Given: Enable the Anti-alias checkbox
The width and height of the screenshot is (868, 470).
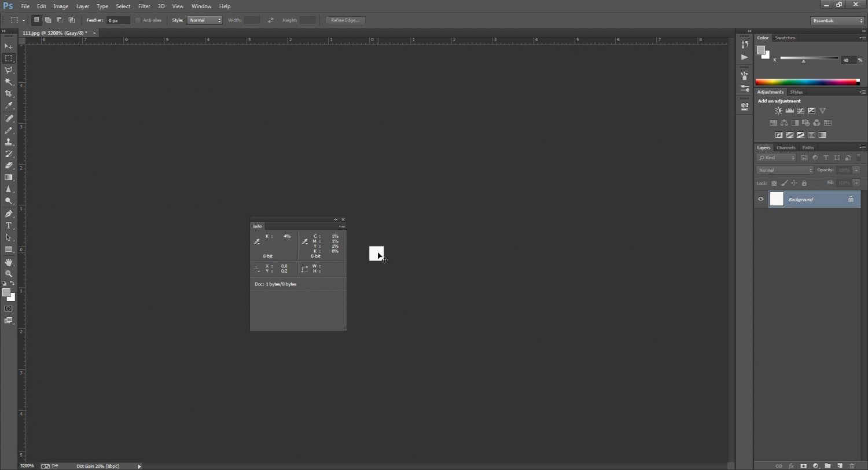Looking at the screenshot, I should [x=138, y=20].
